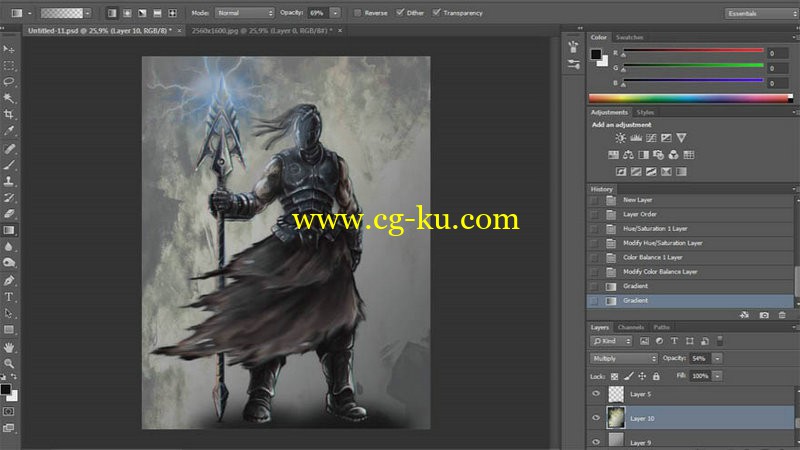Screen dimensions: 800x450
Task: Pick a color from the spectrum ramp
Action: (x=691, y=98)
